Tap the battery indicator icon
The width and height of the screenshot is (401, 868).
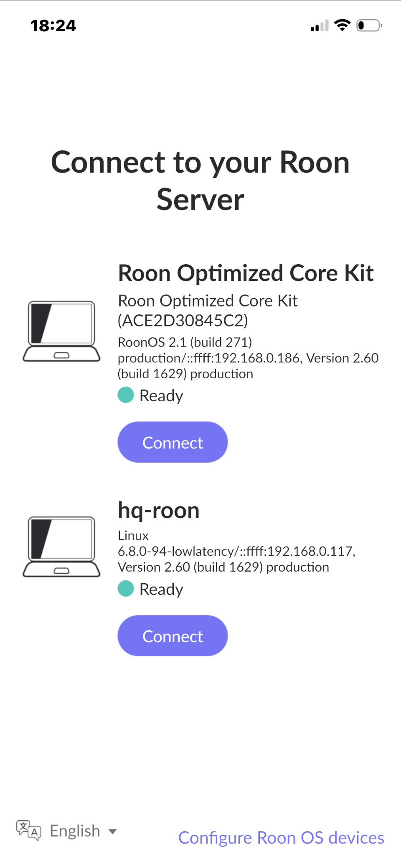(369, 25)
